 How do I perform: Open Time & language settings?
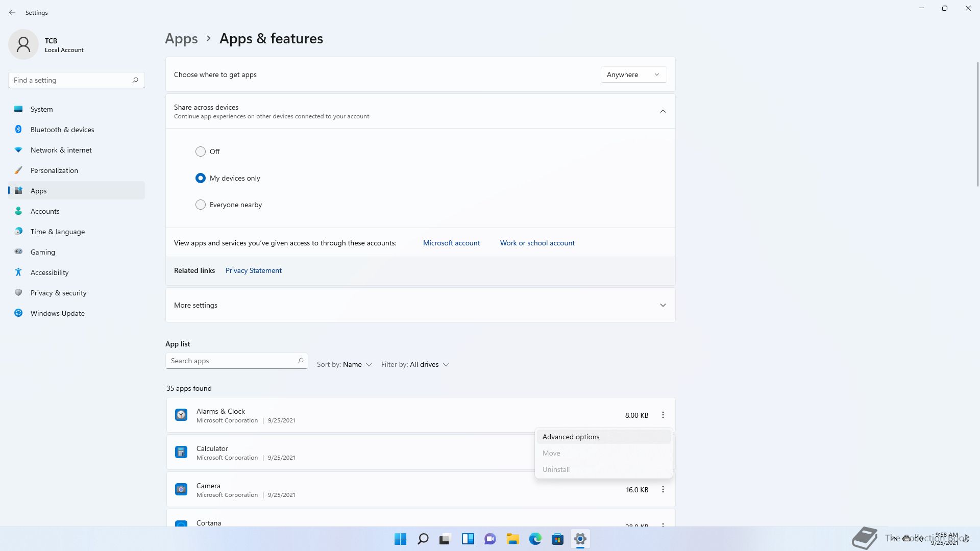click(x=77, y=232)
